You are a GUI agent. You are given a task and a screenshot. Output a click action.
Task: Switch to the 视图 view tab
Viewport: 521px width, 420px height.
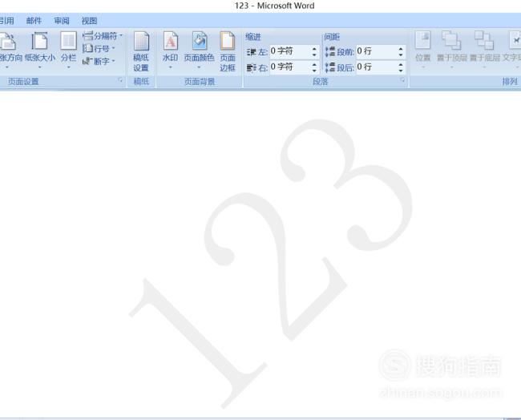[x=90, y=21]
